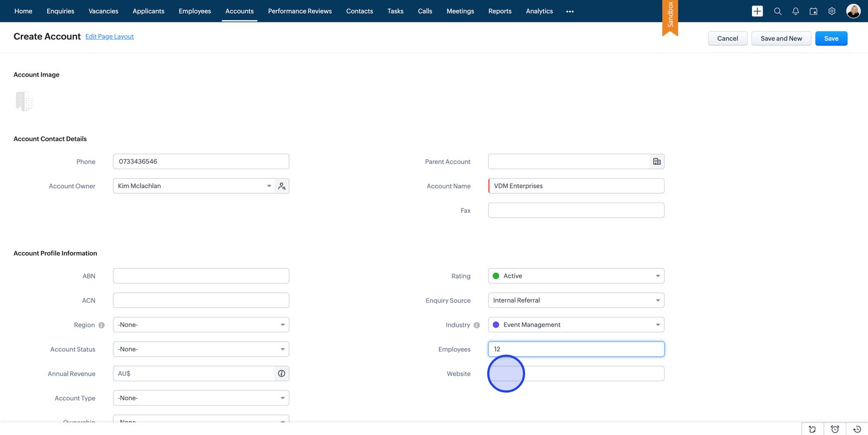Image resolution: width=868 pixels, height=435 pixels.
Task: Click the Account Owner user lookup icon
Action: (282, 186)
